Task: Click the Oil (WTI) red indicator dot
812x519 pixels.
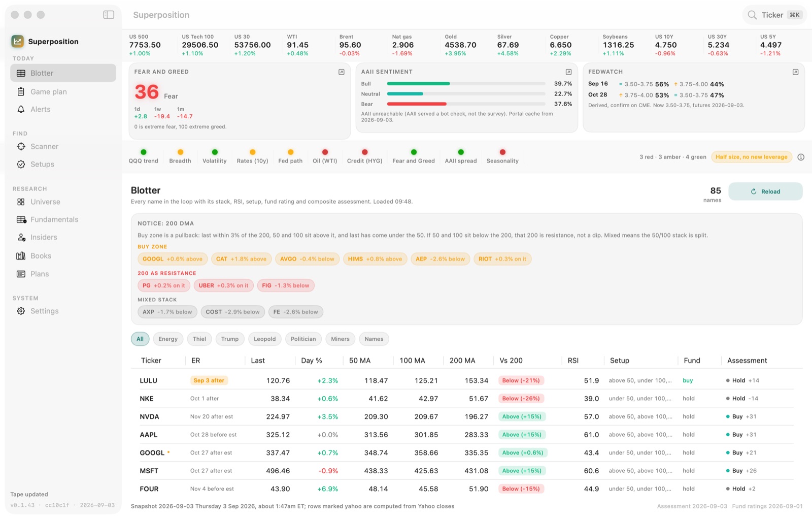Action: 325,152
